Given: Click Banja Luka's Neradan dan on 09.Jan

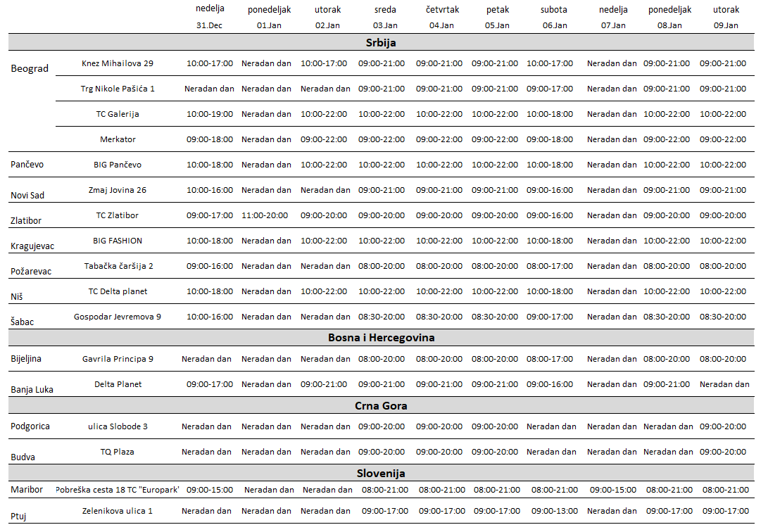Looking at the screenshot, I should 724,384.
